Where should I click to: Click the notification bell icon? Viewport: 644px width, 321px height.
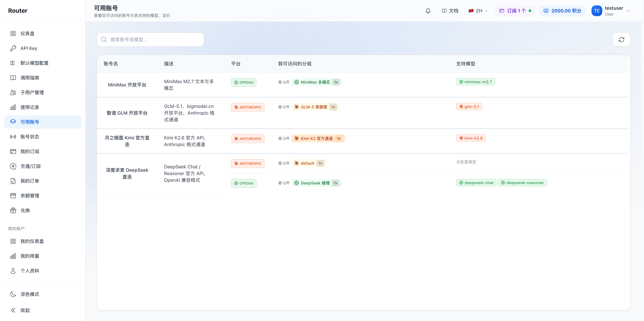tap(428, 11)
